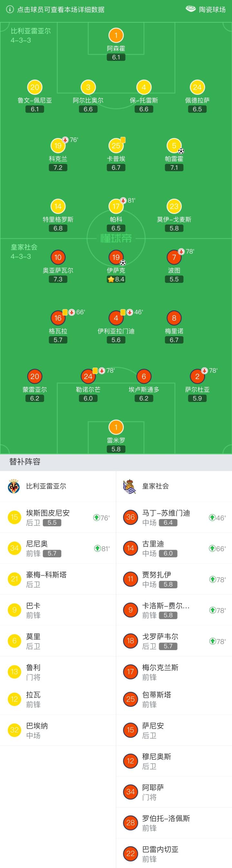The image size is (232, 868).
Task: Click the Real Sociedad club crest
Action: [x=130, y=486]
